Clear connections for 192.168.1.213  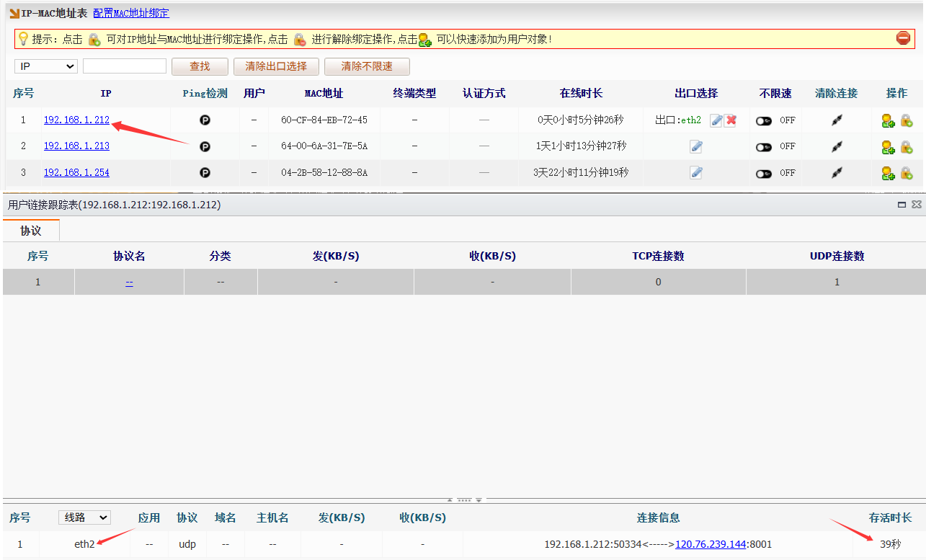pos(837,146)
